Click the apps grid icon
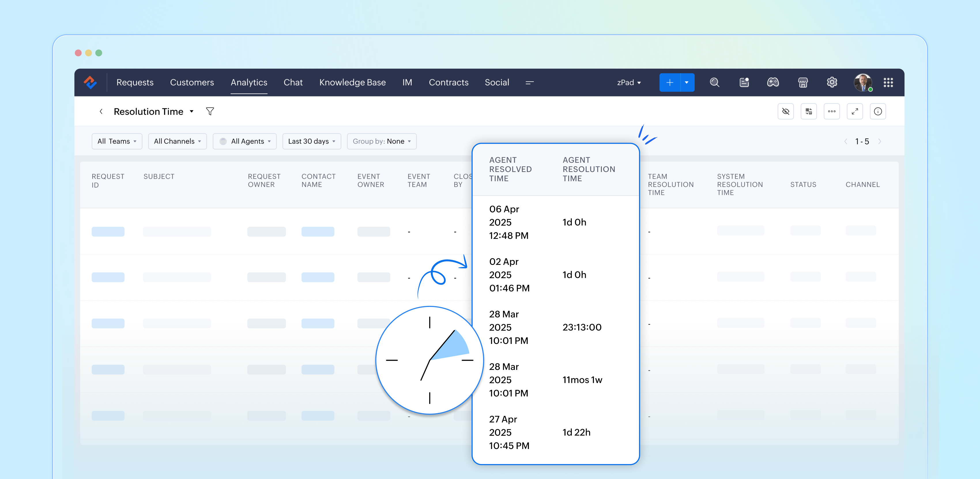This screenshot has width=980, height=479. (888, 82)
